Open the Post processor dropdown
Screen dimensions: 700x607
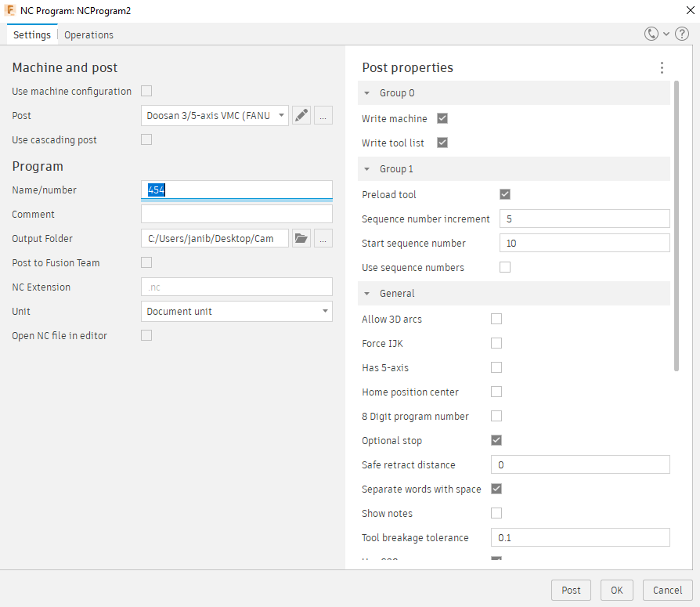pyautogui.click(x=215, y=116)
